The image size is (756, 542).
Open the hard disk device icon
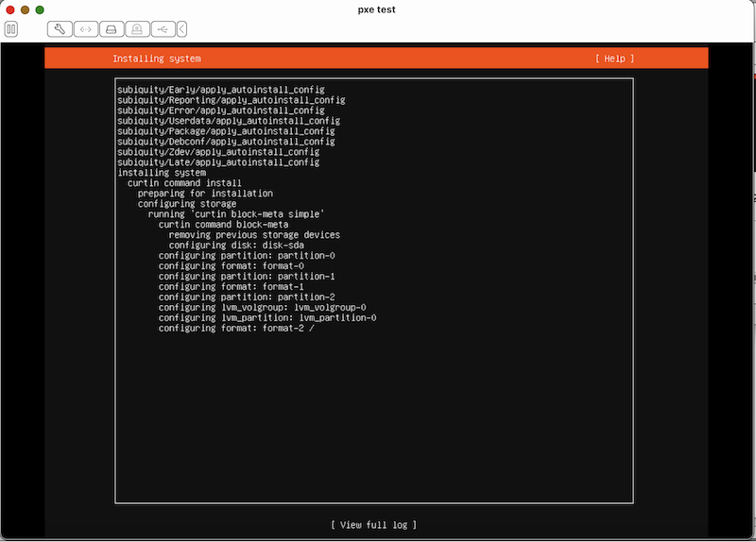pyautogui.click(x=112, y=29)
